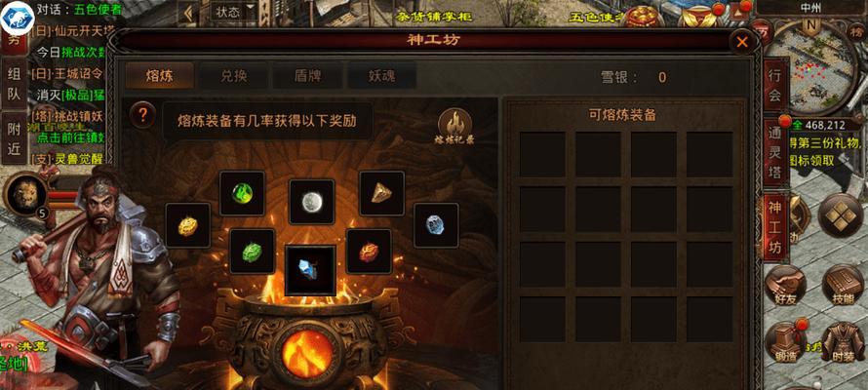The image size is (868, 390).
Task: Open the 熔炼记录 smelting record icon
Action: pos(455,127)
